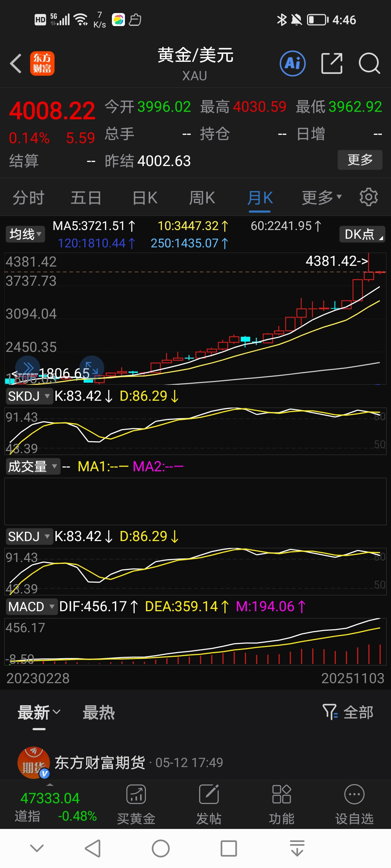Screen dimensions: 391x868
Task: Tap navigation bar down chevron icon
Action: [x=37, y=848]
